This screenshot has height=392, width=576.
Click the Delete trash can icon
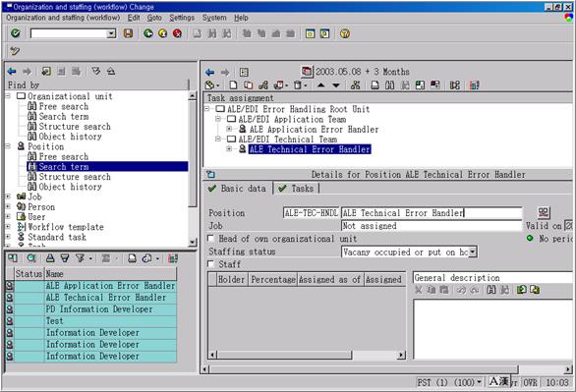pos(298,85)
